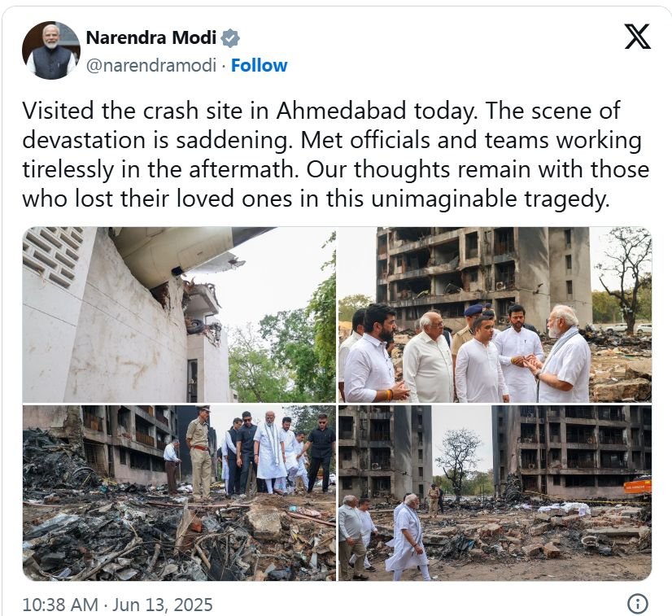Open Narendra Modi's profile avatar
672x616 pixels.
pyautogui.click(x=51, y=50)
